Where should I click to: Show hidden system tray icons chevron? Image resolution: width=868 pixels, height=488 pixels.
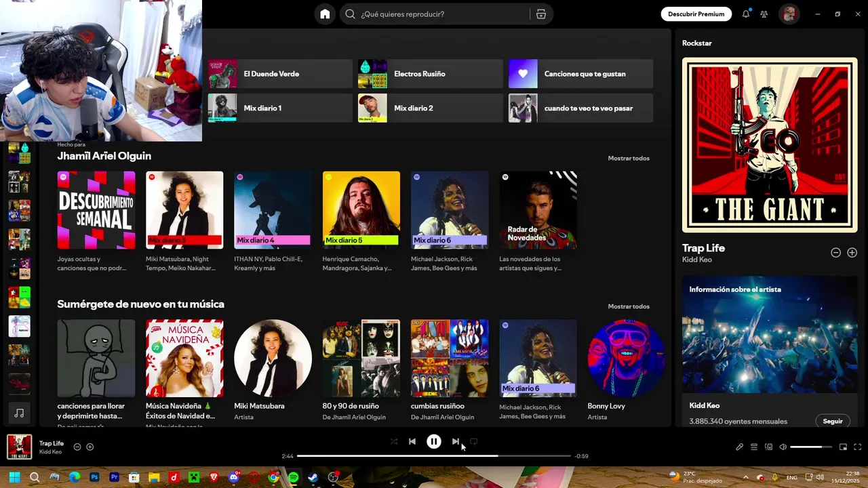(746, 477)
